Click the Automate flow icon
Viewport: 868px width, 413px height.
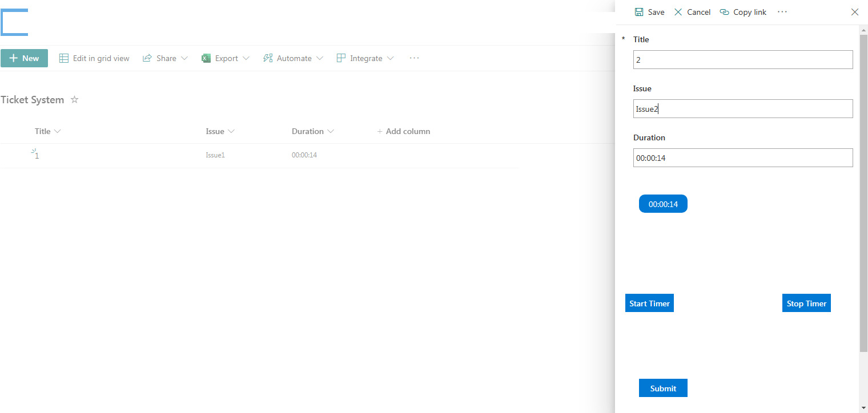coord(268,58)
